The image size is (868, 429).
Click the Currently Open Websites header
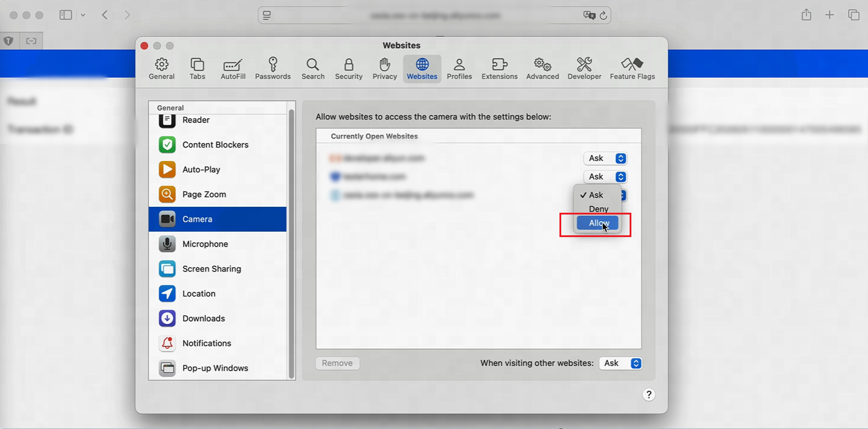click(374, 136)
